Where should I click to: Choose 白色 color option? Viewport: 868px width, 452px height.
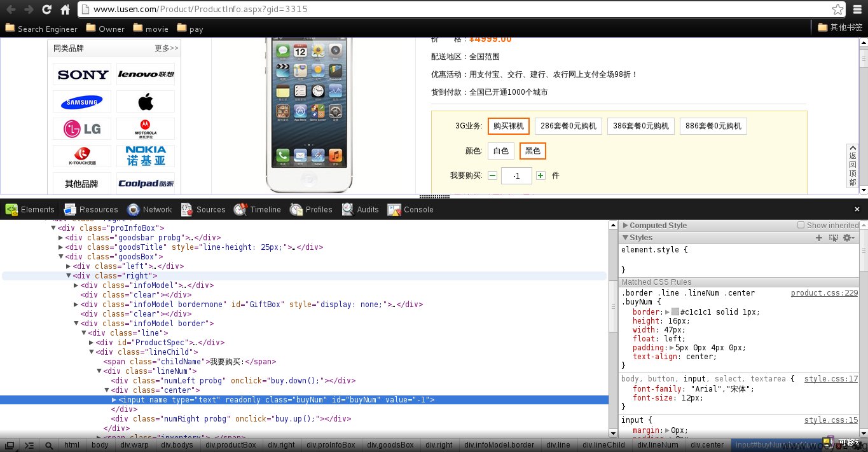click(x=501, y=151)
